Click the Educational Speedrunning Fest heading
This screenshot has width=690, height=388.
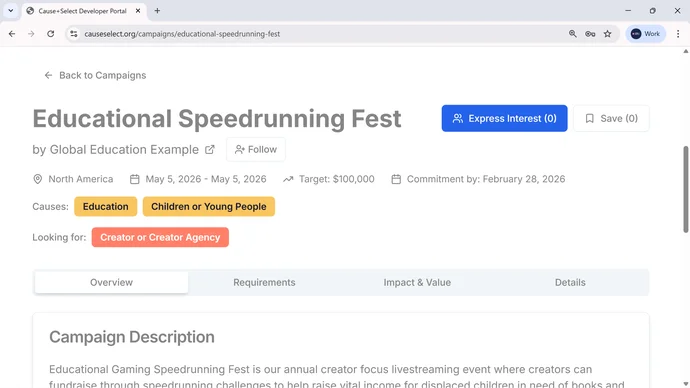217,119
